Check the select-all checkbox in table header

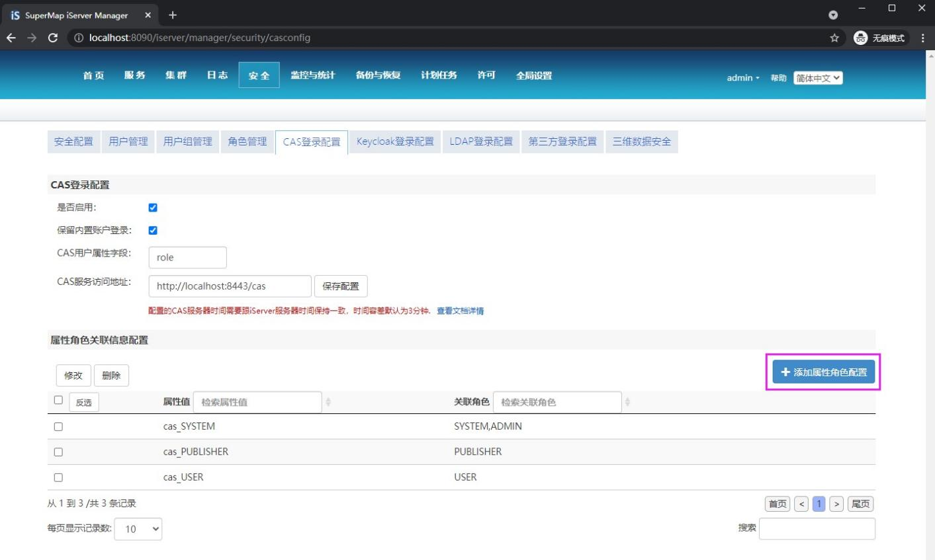tap(58, 400)
